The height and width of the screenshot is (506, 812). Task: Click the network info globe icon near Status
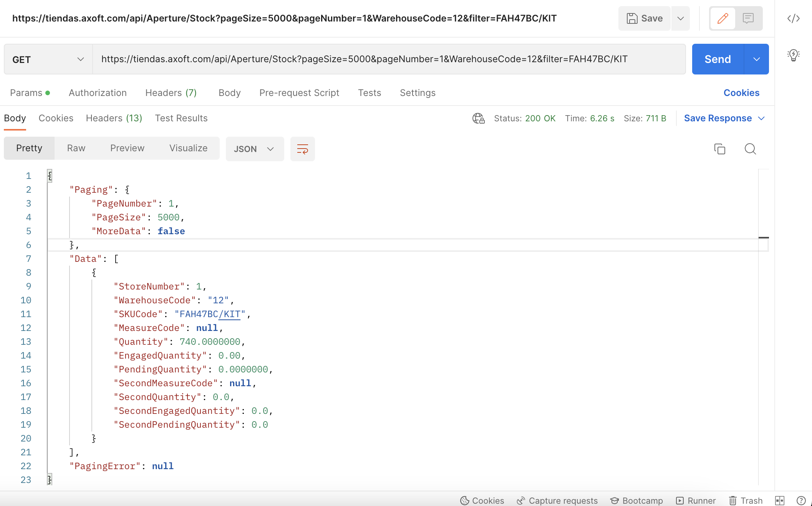tap(478, 118)
